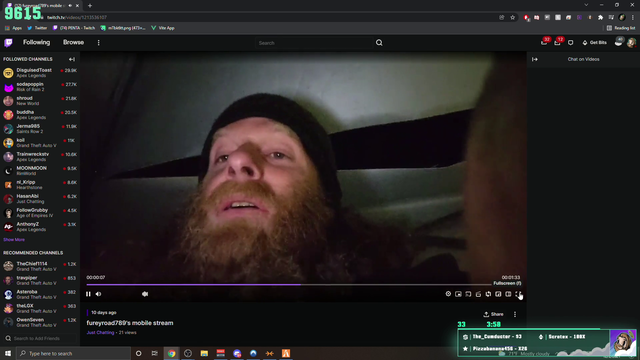Focus the Twitch search field
640x360 pixels.
[314, 43]
